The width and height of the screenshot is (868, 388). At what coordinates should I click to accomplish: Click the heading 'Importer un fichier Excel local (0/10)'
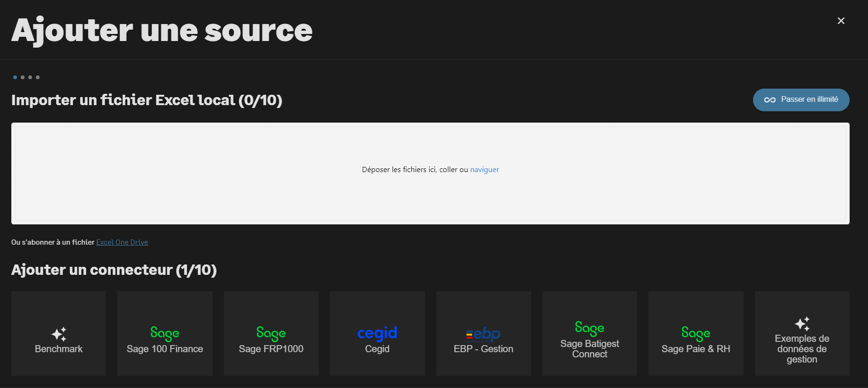pos(147,100)
